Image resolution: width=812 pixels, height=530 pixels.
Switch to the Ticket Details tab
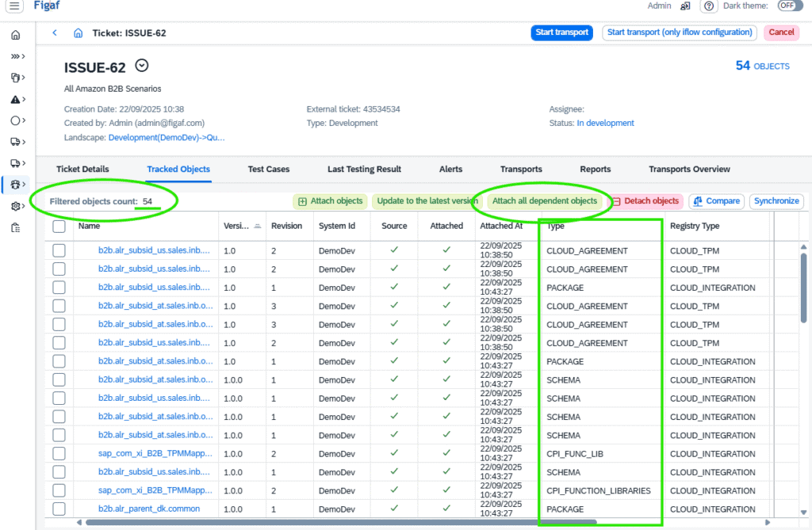[82, 170]
